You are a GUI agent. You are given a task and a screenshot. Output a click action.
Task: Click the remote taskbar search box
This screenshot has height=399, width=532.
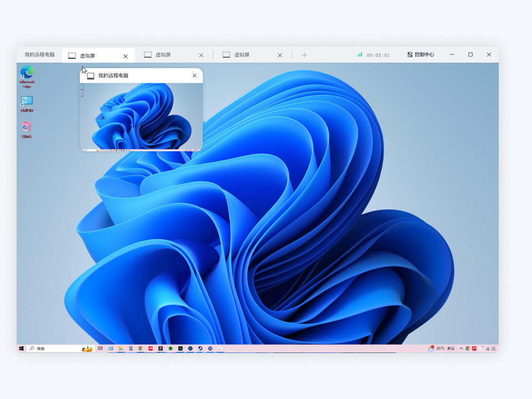pyautogui.click(x=61, y=349)
